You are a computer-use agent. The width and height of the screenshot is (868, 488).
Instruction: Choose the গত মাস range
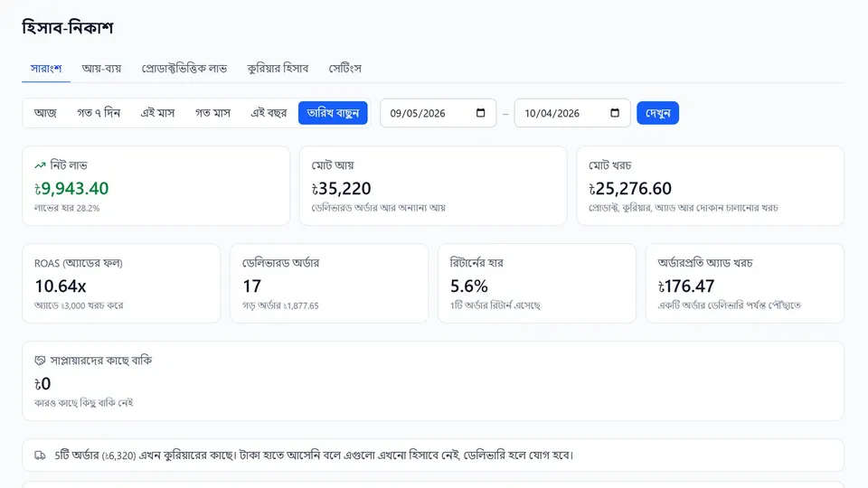tap(212, 113)
